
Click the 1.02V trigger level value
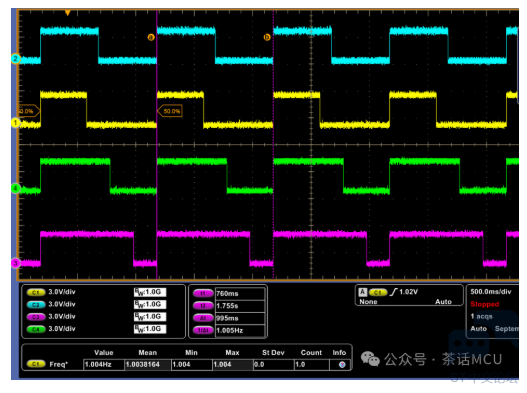click(408, 292)
